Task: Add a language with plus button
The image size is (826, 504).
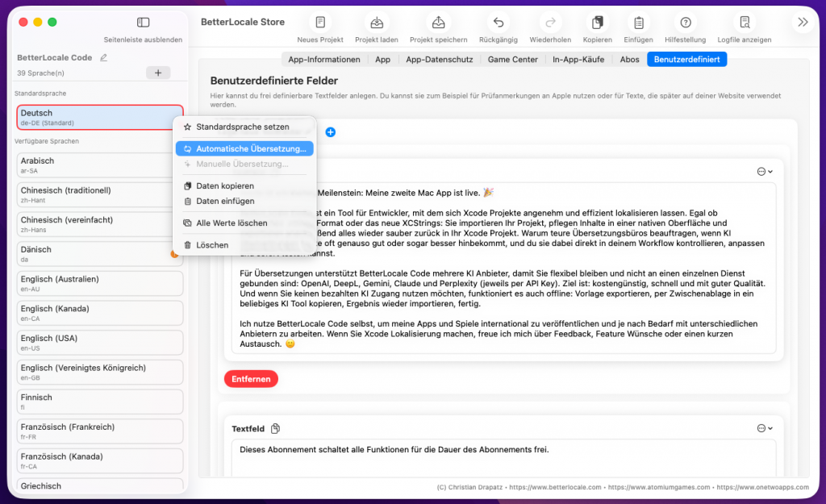Action: [157, 73]
